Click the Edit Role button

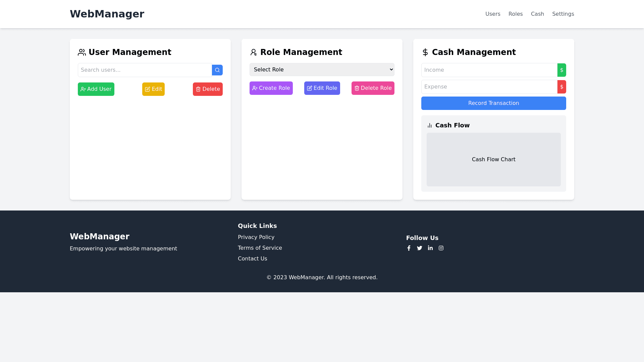click(x=322, y=88)
